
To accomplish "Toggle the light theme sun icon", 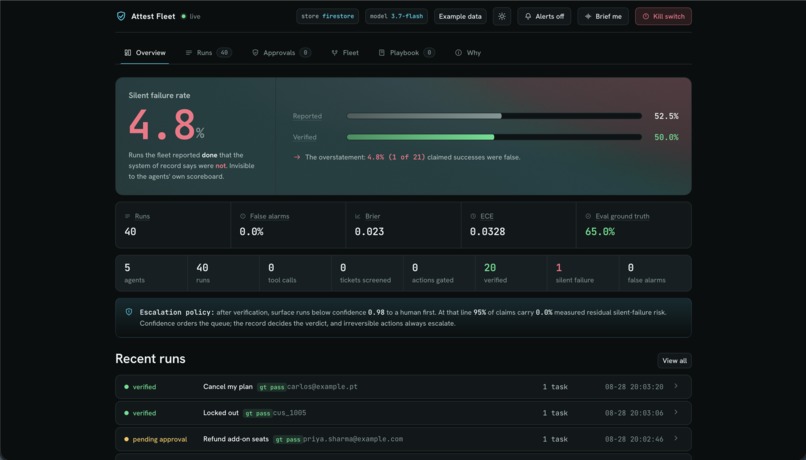I will click(x=502, y=16).
